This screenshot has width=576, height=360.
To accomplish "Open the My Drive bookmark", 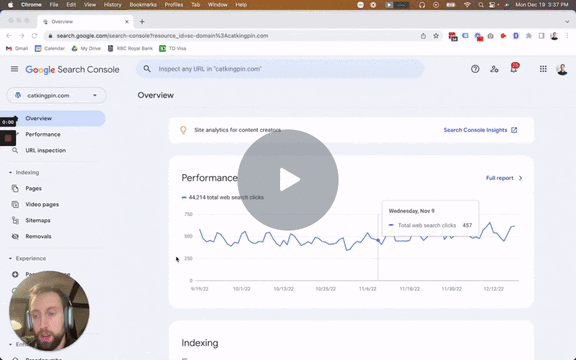I will click(86, 48).
